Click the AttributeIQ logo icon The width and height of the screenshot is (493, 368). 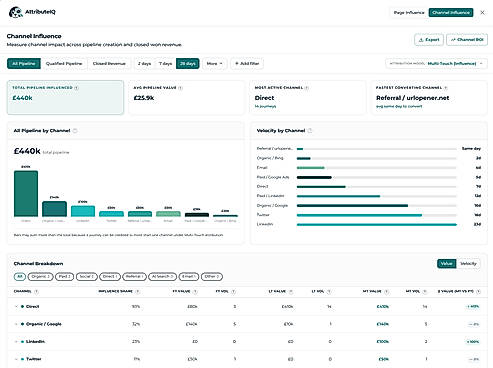[x=15, y=12]
